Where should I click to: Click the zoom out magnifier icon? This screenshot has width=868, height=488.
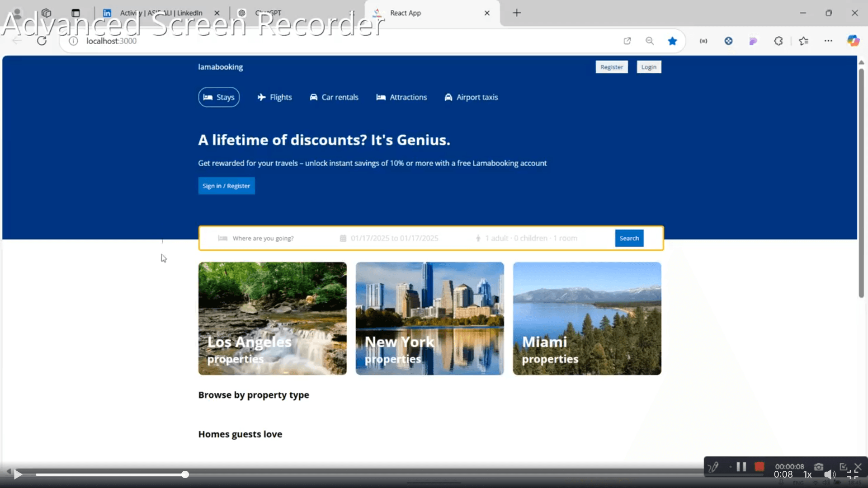pos(650,41)
